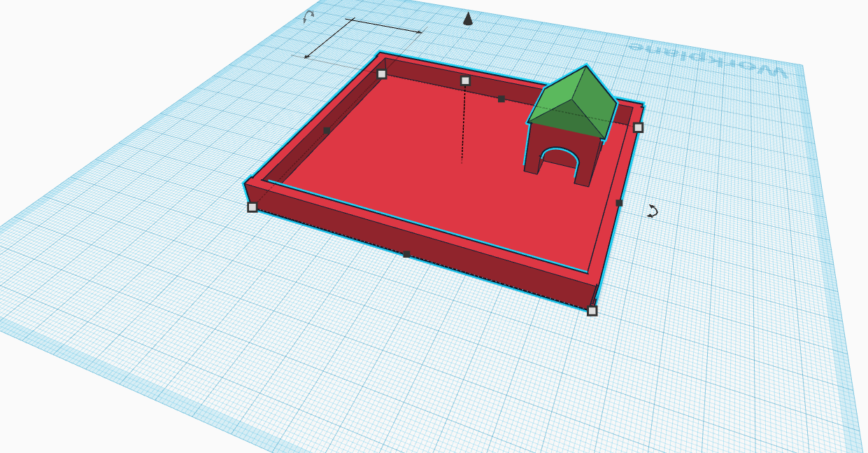Select the white corner handle at the tray's far-left corner

point(382,74)
